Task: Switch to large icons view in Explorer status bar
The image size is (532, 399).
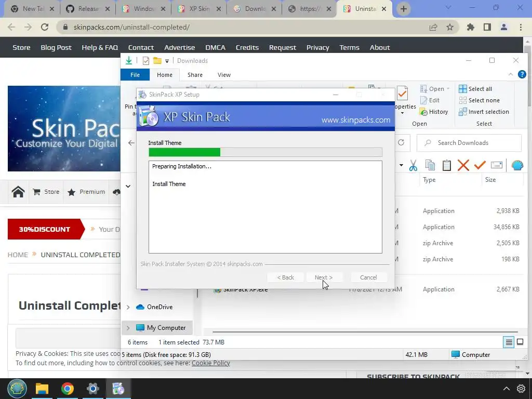Action: (x=520, y=342)
